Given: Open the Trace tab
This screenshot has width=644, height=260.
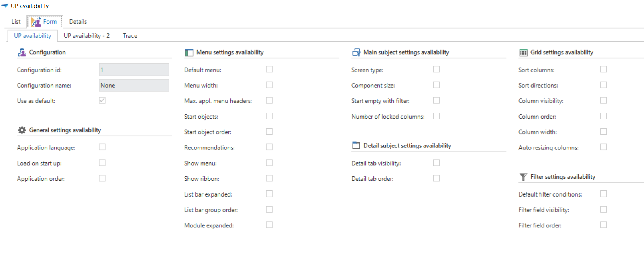Looking at the screenshot, I should [x=130, y=36].
